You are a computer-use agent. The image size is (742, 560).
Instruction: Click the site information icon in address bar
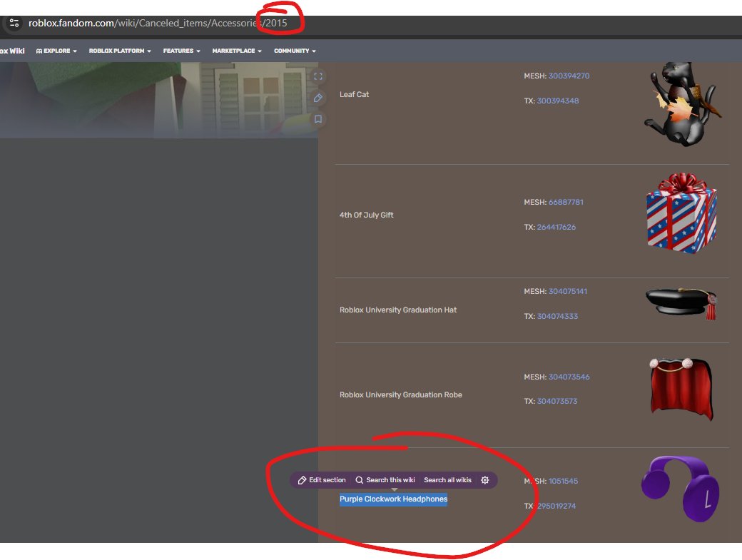click(x=14, y=23)
